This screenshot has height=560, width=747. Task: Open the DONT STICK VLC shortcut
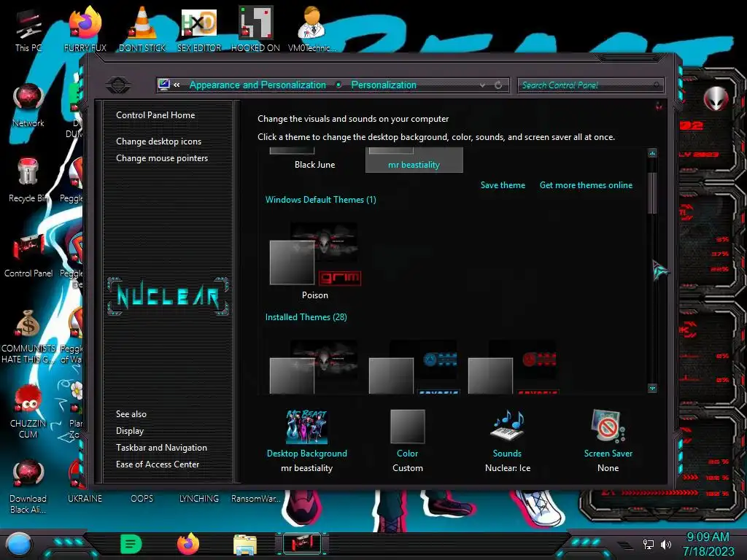tap(142, 29)
